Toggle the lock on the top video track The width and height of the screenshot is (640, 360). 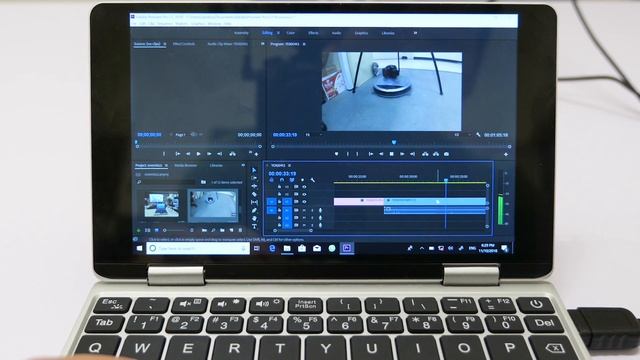click(x=279, y=187)
